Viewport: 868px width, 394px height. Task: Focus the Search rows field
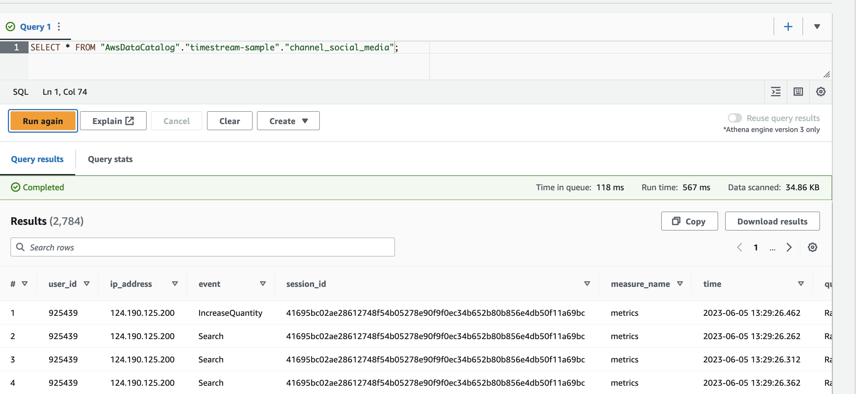203,247
